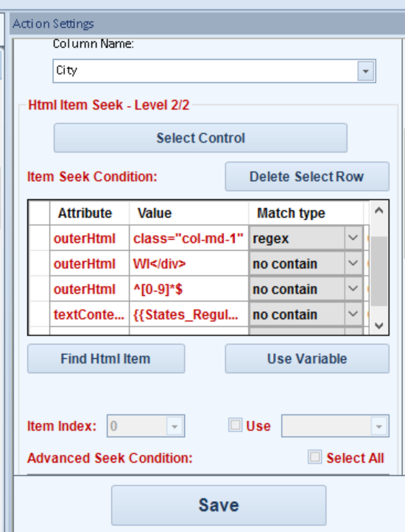Open the regex match type dropdown
The height and width of the screenshot is (532, 405).
click(353, 238)
